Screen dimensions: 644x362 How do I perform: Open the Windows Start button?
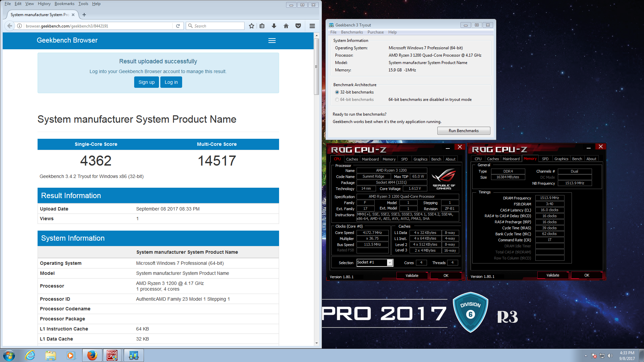point(9,355)
